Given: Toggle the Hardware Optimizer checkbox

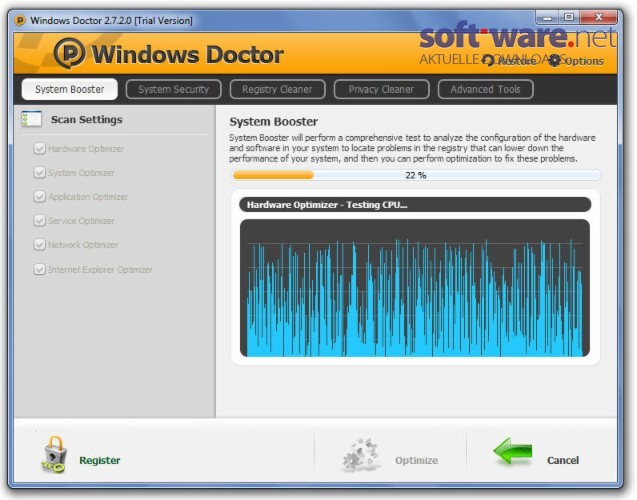Looking at the screenshot, I should click(x=39, y=149).
